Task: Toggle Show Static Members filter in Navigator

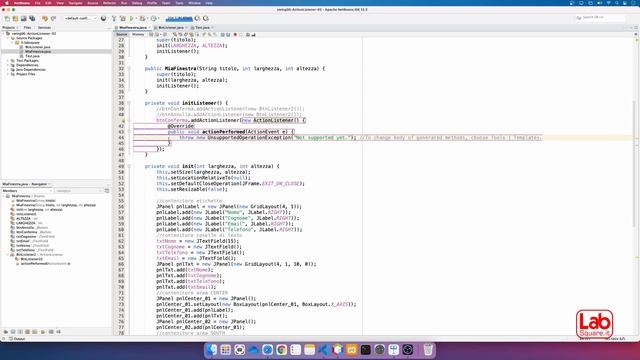Action: coord(20,332)
